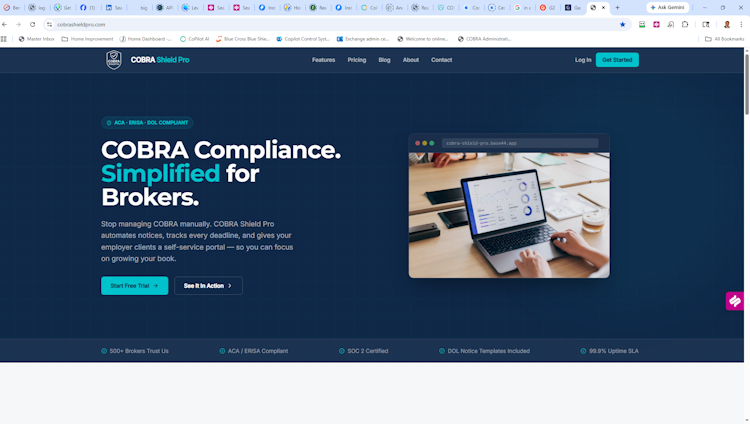Click the browser forward arrow
Viewport: 750px width, 424px height.
18,24
